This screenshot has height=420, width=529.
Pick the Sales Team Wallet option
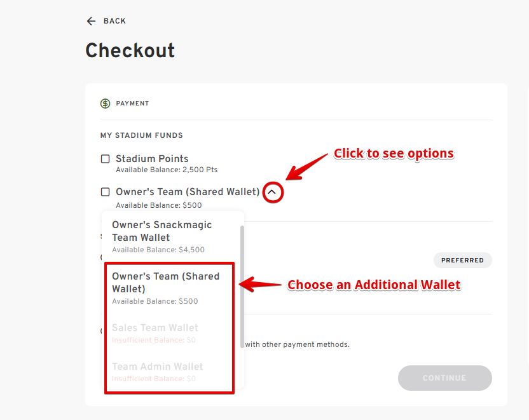coord(155,328)
